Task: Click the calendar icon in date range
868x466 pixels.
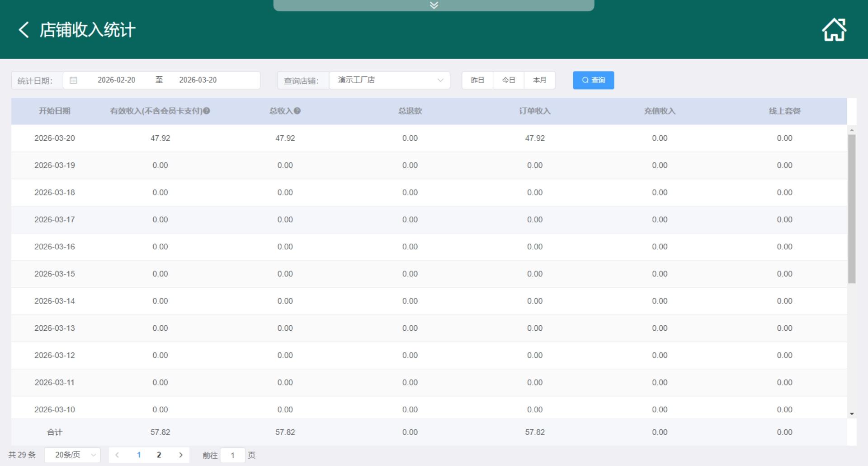Action: (73, 80)
